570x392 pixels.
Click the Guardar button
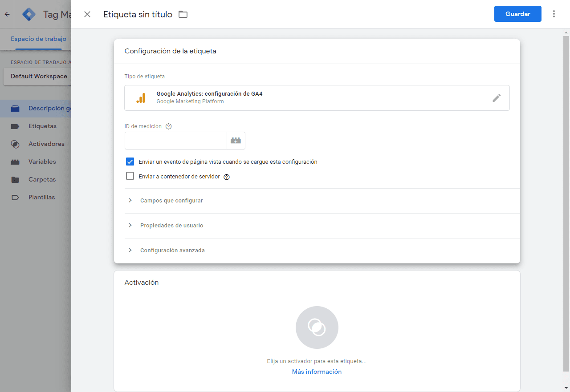coord(517,14)
